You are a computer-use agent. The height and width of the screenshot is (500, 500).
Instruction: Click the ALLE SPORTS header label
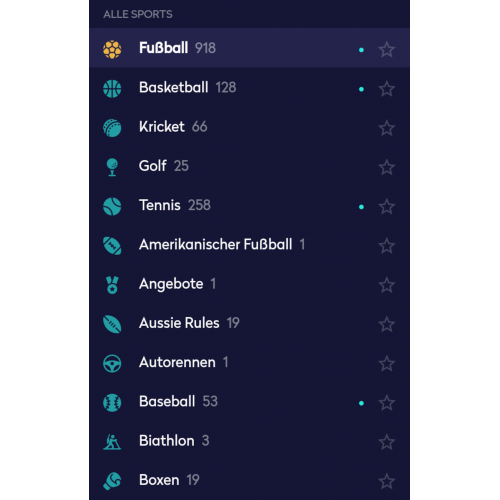tap(138, 14)
